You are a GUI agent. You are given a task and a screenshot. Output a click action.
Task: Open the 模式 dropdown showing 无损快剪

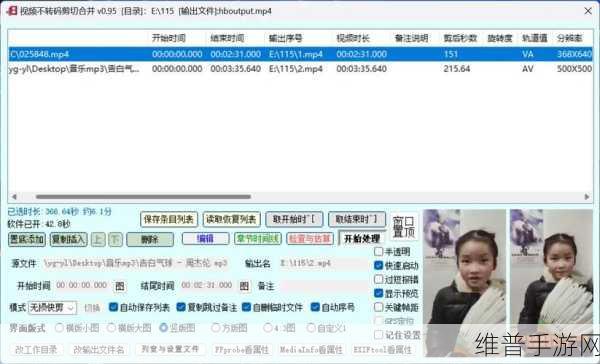click(x=52, y=307)
